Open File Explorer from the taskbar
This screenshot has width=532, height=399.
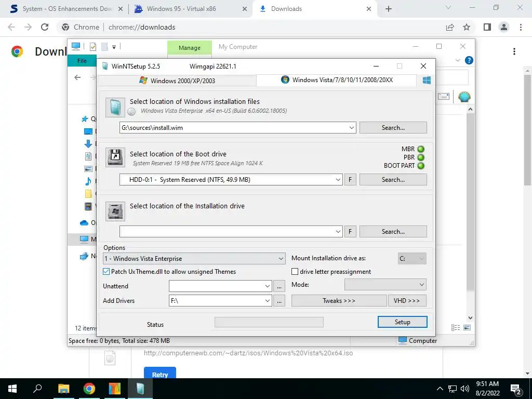pos(63,389)
